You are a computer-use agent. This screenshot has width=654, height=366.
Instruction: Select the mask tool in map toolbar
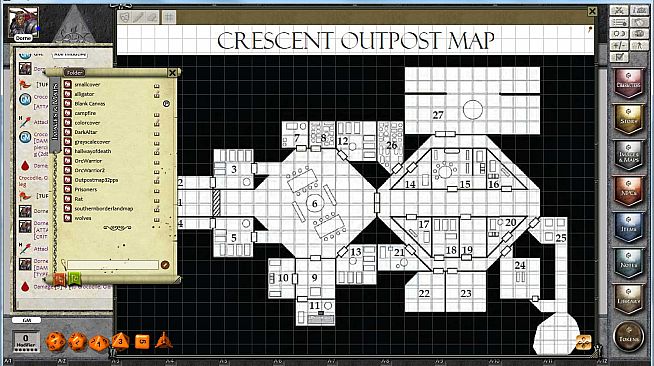(x=124, y=17)
